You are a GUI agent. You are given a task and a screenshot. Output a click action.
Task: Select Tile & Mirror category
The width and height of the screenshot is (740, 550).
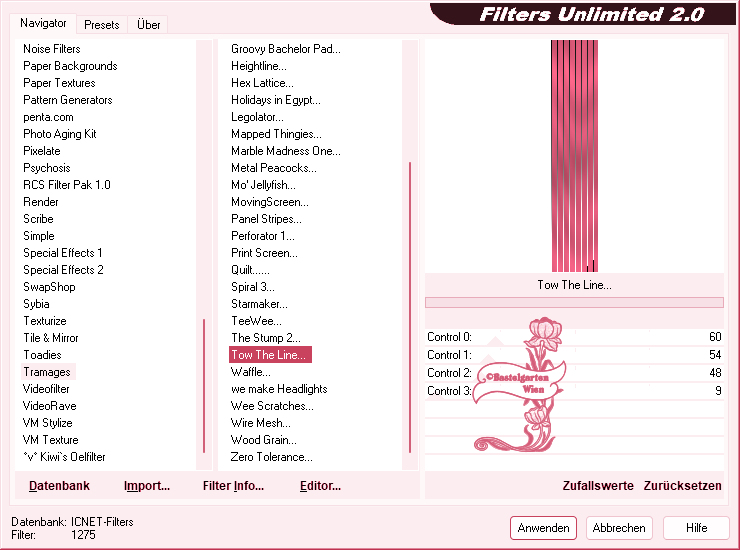point(50,338)
